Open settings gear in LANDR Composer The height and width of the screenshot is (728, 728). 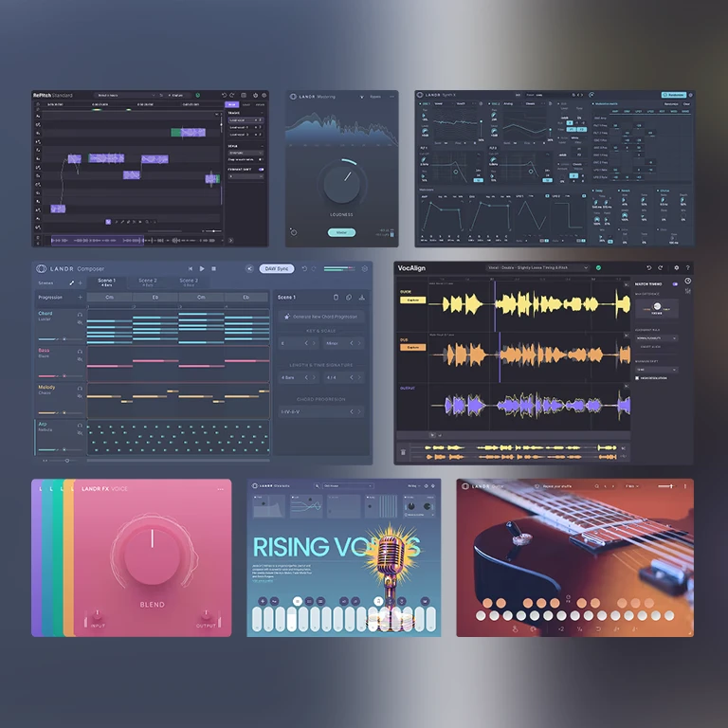point(364,268)
